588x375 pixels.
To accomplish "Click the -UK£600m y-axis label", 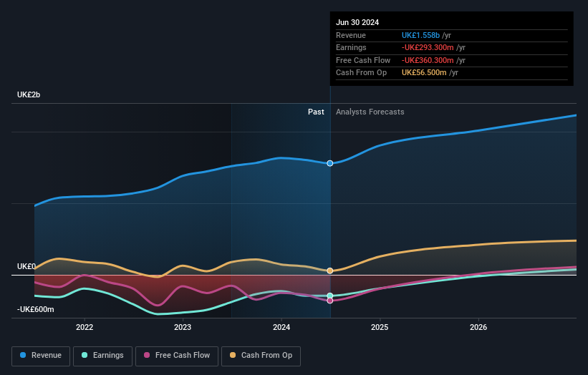I will pos(35,309).
